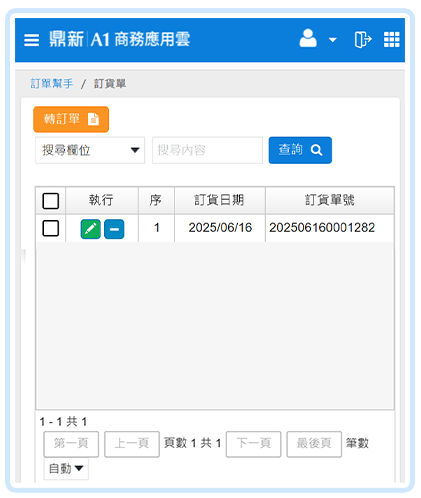Click the 上一頁 pagination button

point(132,444)
